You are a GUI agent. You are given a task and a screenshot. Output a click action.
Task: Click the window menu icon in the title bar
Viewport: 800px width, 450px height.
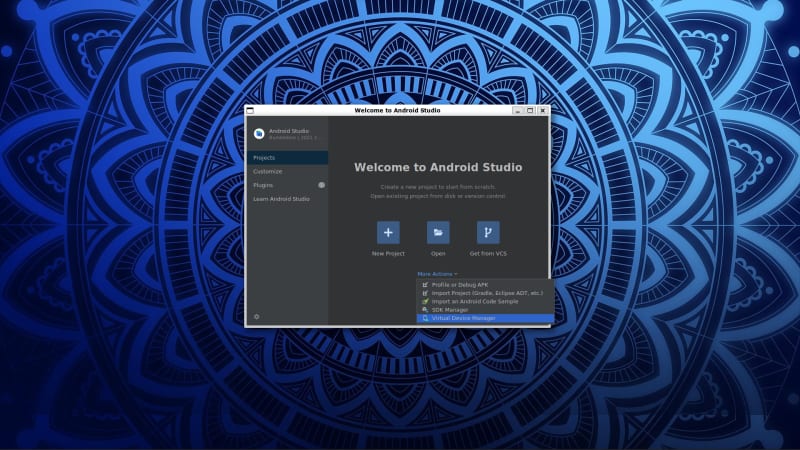point(250,110)
